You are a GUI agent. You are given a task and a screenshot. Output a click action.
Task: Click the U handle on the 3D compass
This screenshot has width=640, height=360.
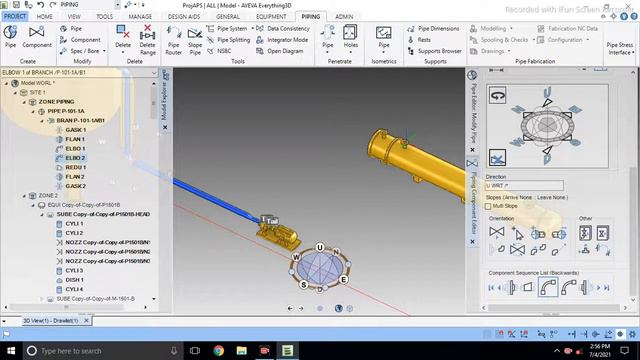[320, 247]
